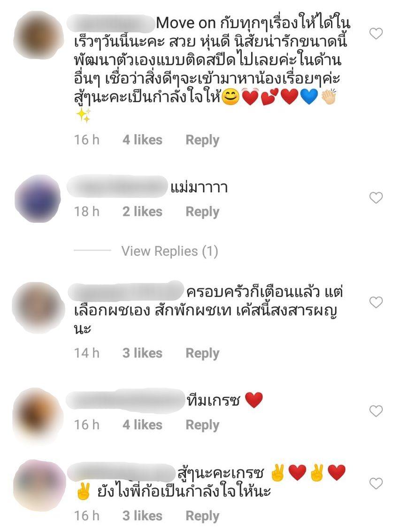Image resolution: width=408 pixels, height=532 pixels.
Task: Reply to the 'แม่มาาาา' comment
Action: point(202,212)
